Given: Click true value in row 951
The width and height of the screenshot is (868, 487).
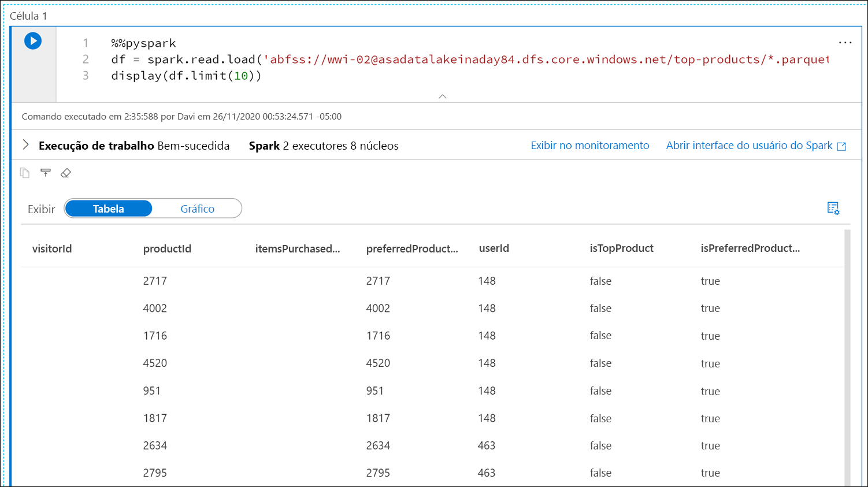Looking at the screenshot, I should tap(710, 391).
